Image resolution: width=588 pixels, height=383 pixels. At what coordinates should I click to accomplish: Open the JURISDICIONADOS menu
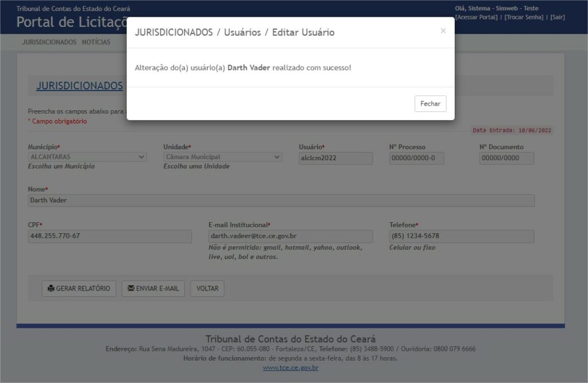point(49,42)
